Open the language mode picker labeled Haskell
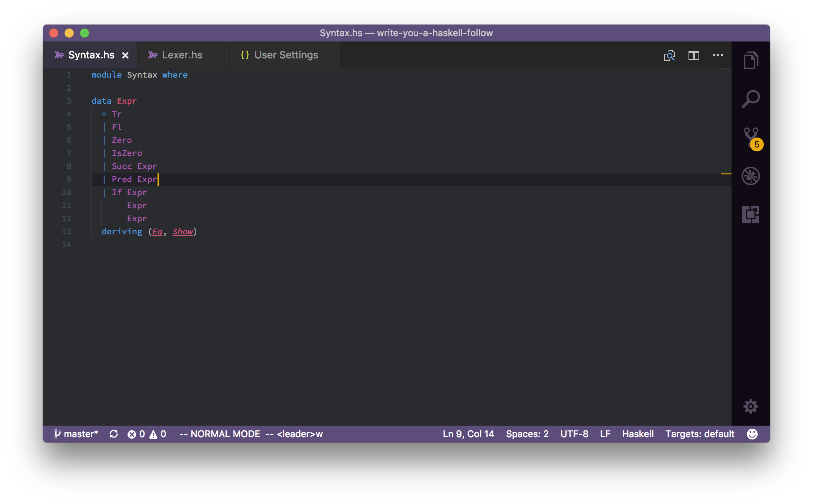The width and height of the screenshot is (813, 504). [638, 434]
